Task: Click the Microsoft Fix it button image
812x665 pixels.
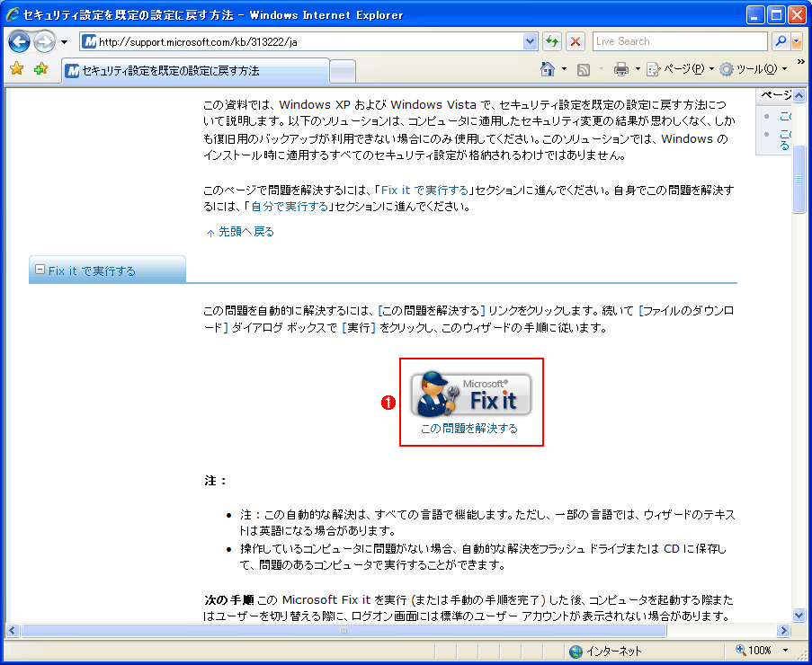Action: click(470, 395)
